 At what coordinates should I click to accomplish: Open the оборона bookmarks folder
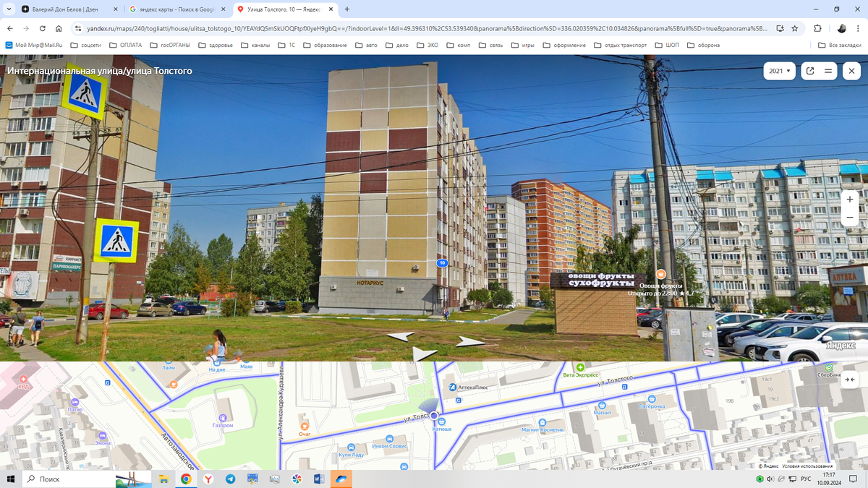coord(702,45)
